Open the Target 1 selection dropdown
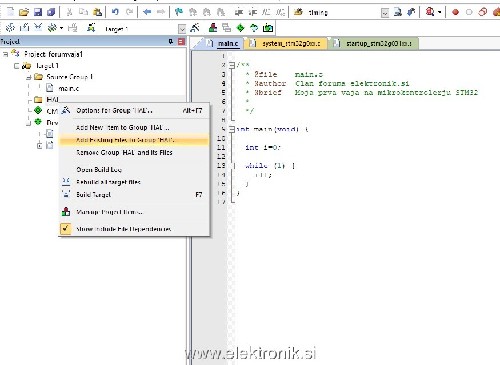 (x=182, y=29)
